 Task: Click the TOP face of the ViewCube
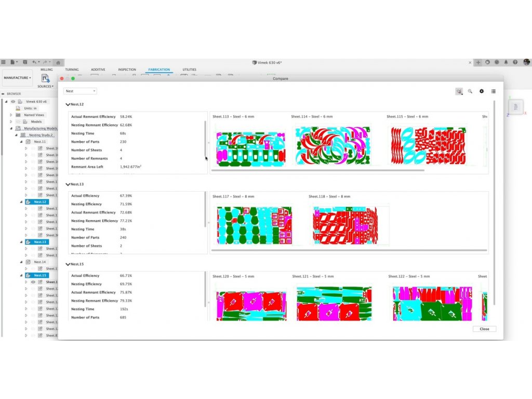click(516, 107)
